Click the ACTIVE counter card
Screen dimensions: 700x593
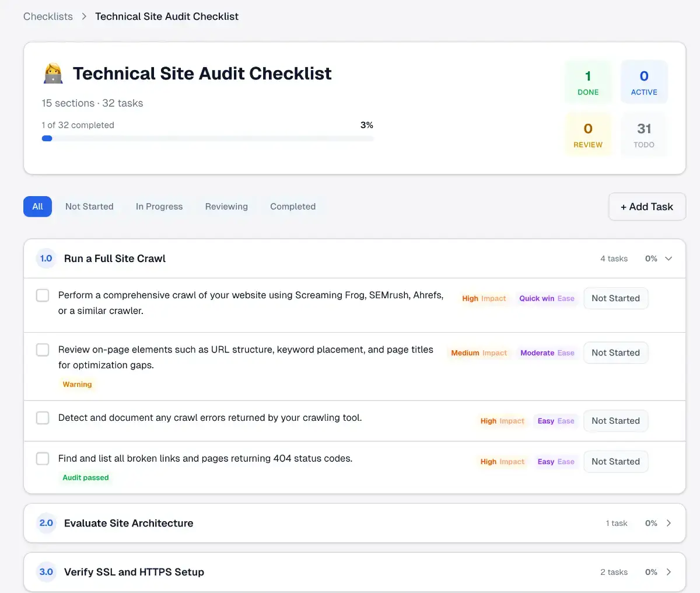click(643, 82)
